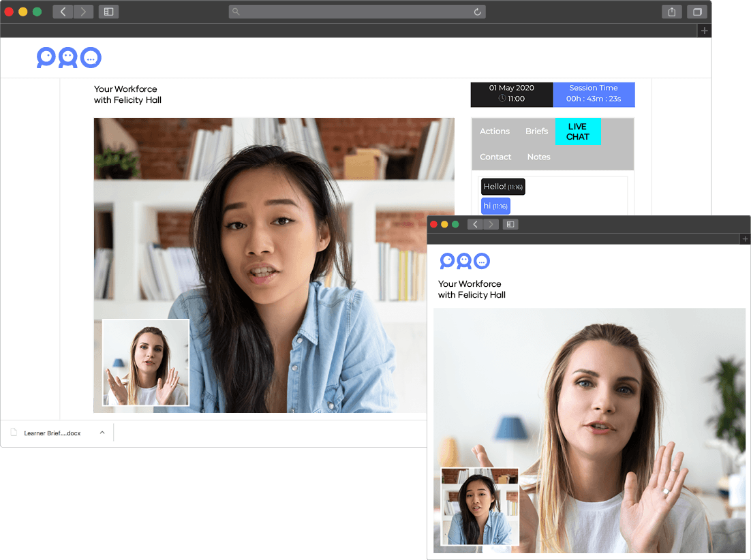
Task: Click the picture-in-picture thumbnail in front window
Action: [480, 506]
